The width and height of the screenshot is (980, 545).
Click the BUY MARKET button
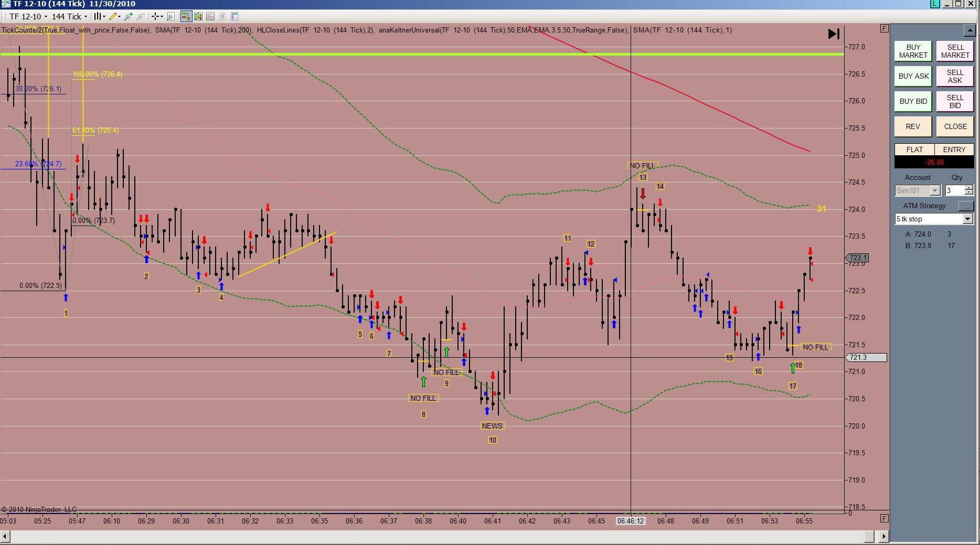(913, 51)
